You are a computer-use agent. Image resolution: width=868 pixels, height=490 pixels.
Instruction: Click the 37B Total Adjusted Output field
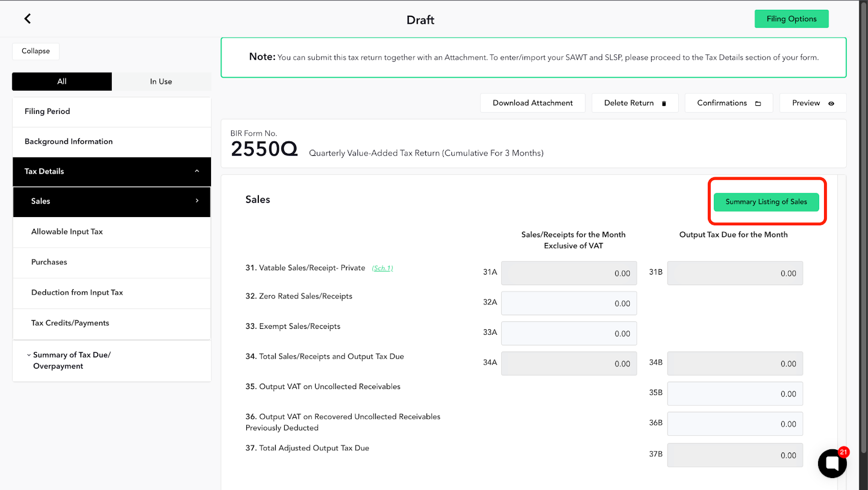[x=735, y=455]
